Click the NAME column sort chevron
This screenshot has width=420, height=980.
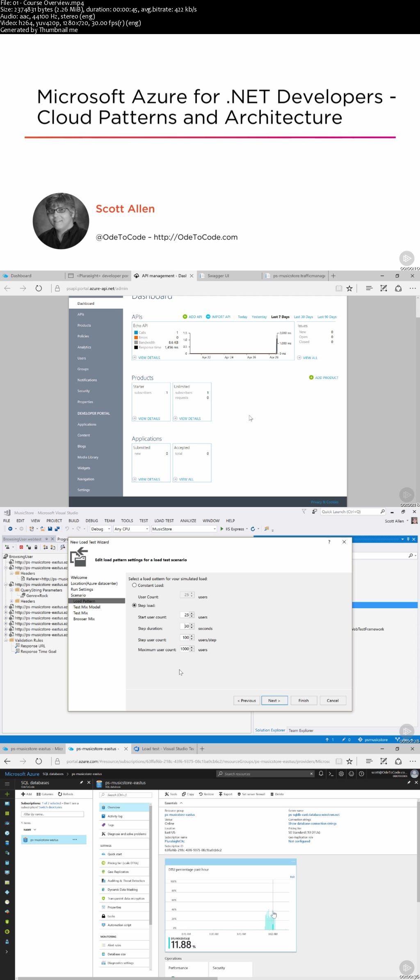(35, 830)
